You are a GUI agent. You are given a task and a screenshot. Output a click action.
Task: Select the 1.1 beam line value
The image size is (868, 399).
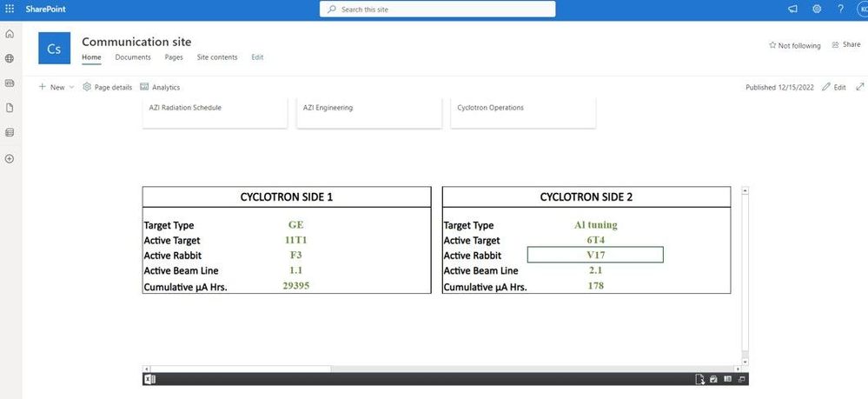[295, 270]
